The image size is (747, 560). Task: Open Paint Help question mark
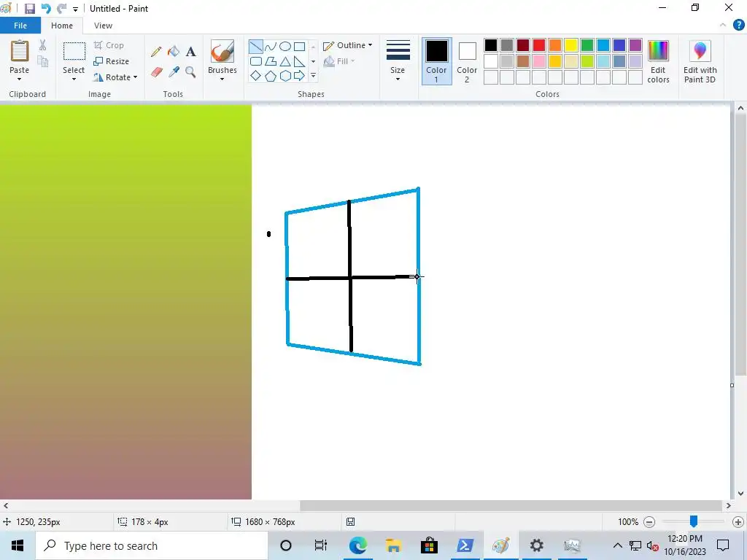(738, 26)
